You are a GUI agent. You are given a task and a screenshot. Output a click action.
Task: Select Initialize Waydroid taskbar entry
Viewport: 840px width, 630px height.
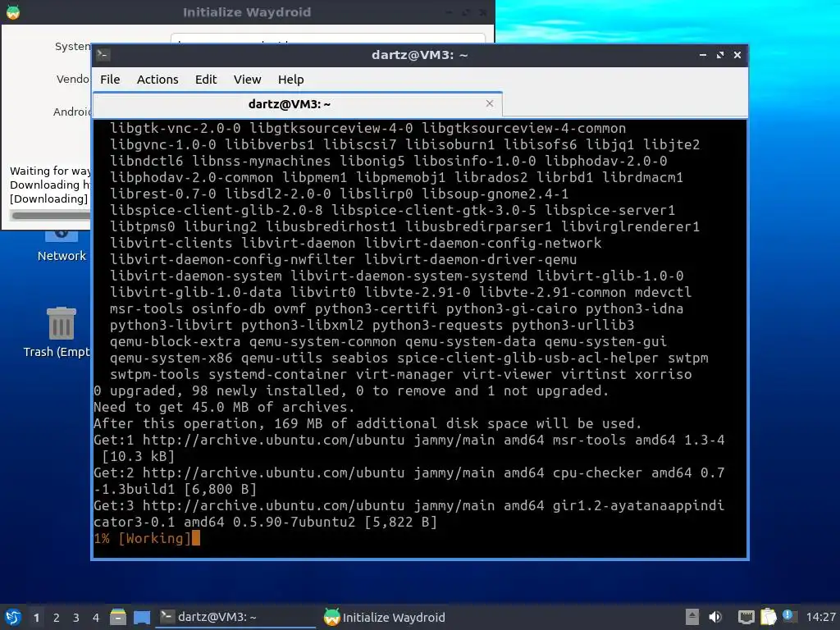click(x=385, y=617)
